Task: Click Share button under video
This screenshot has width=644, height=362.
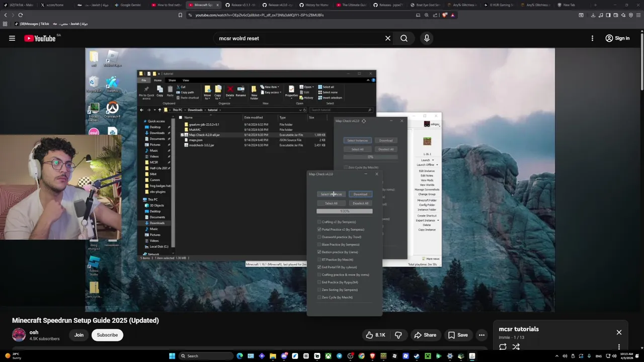Action: point(425,335)
